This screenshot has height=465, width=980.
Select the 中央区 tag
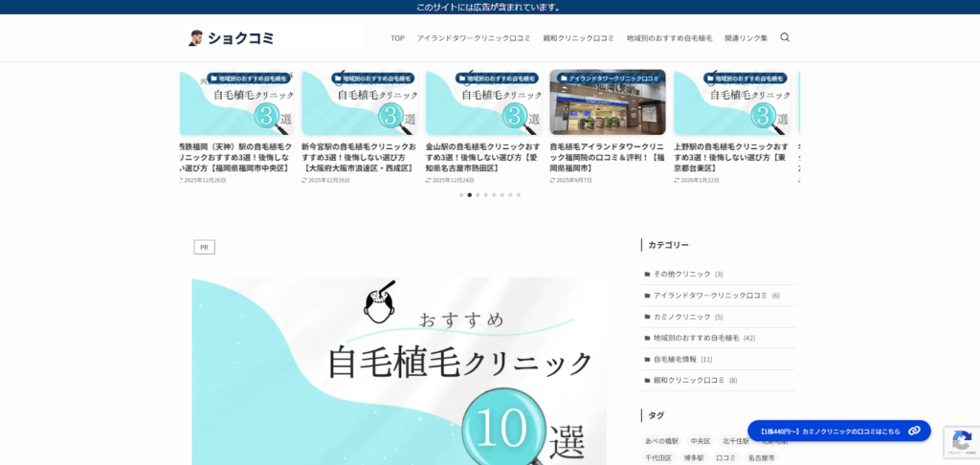pyautogui.click(x=701, y=441)
